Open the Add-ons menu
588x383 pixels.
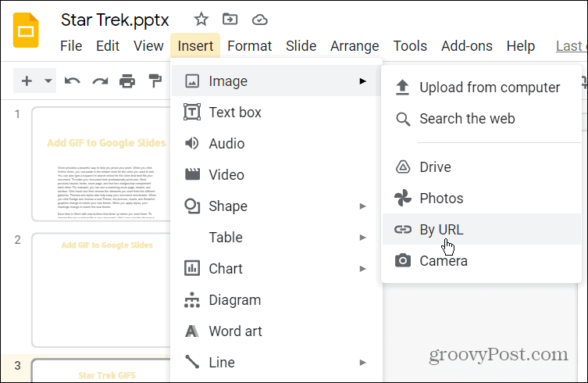(x=466, y=46)
